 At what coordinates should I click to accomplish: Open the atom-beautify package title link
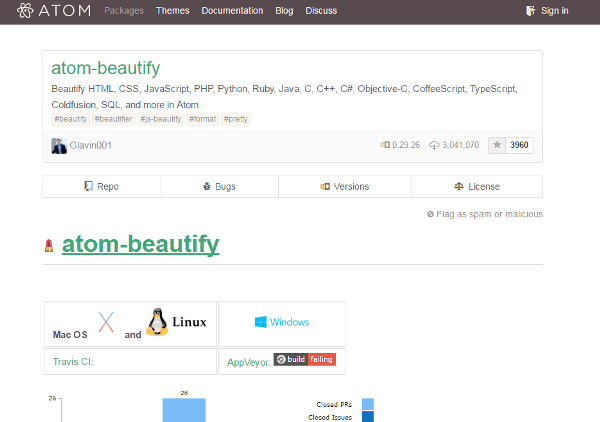(x=106, y=68)
